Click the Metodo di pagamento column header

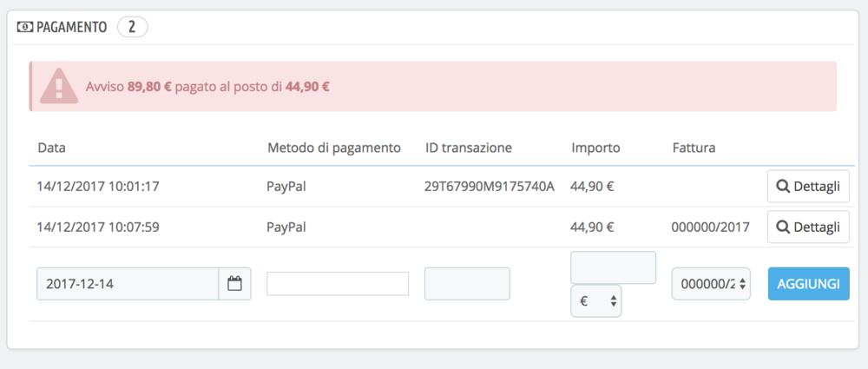[333, 148]
